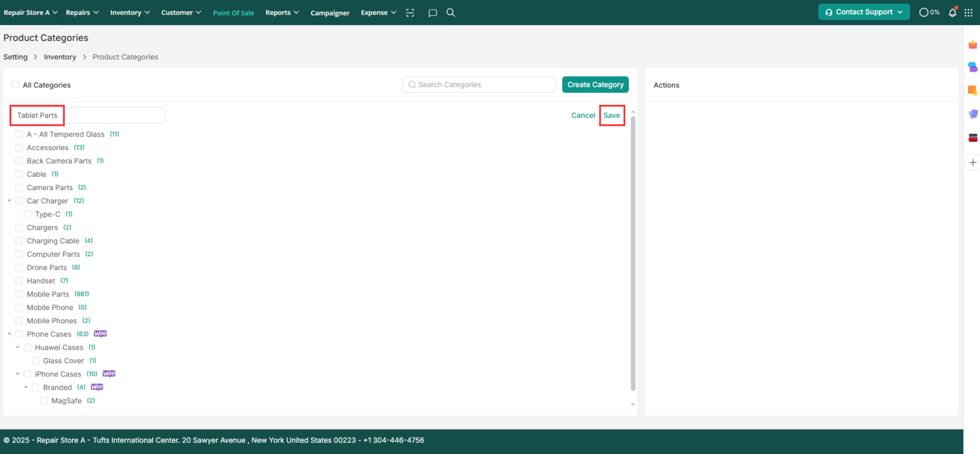
Task: Open the blue-purple chat sidebar icon
Action: click(973, 67)
